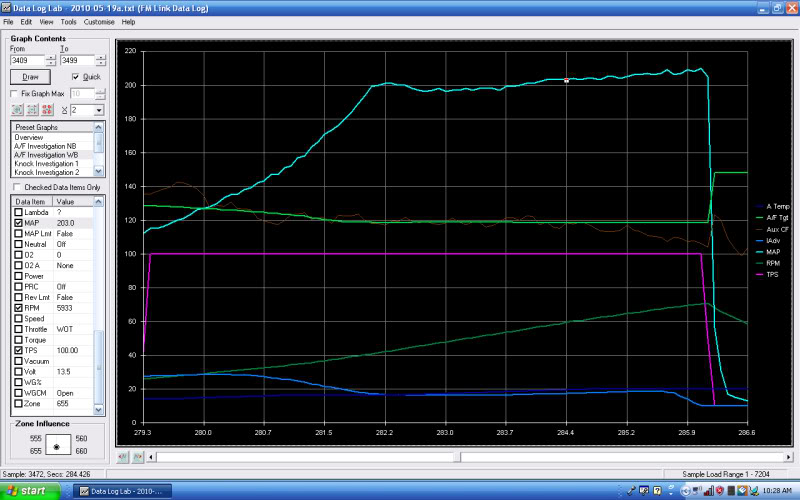Enable the Fix Graph Max checkbox

click(15, 93)
